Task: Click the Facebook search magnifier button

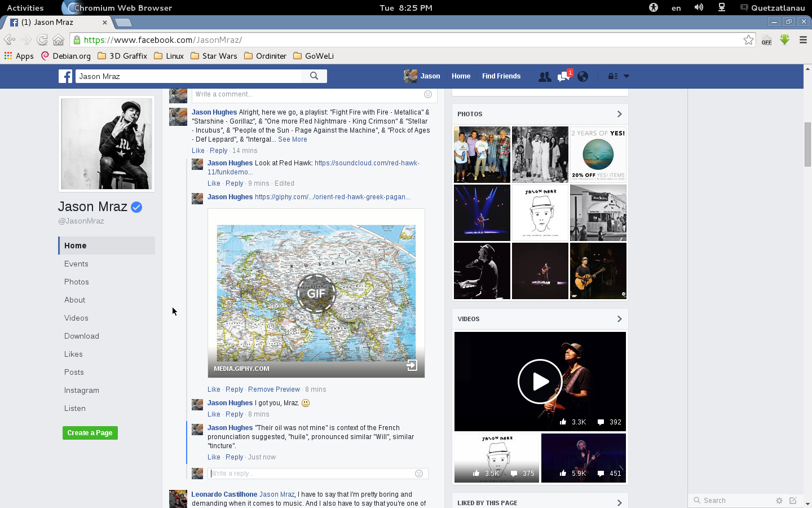Action: tap(314, 76)
